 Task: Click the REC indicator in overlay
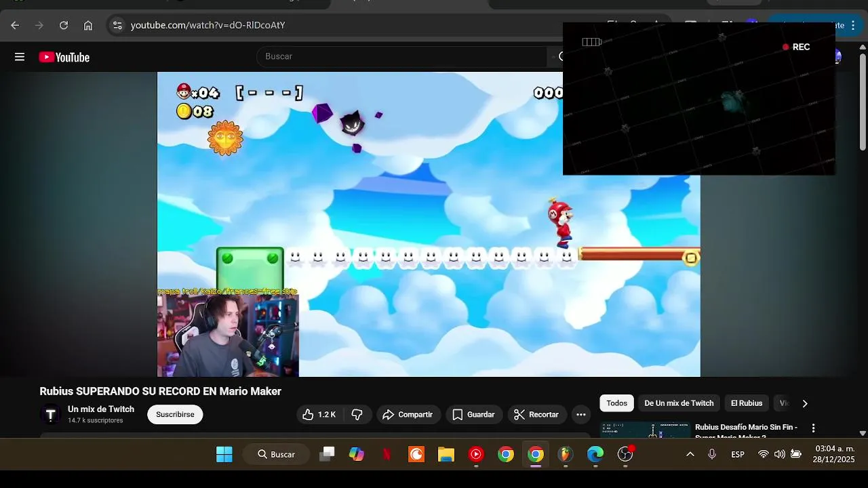pos(796,47)
